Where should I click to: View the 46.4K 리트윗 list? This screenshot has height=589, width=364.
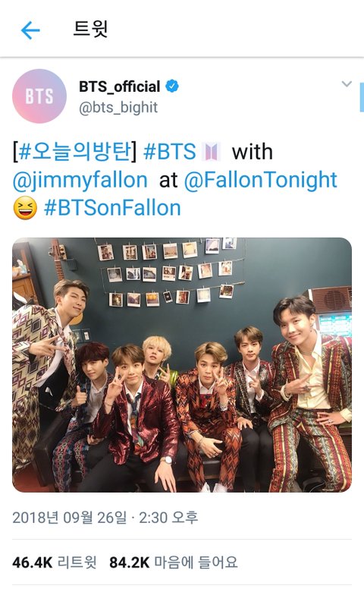pyautogui.click(x=55, y=562)
